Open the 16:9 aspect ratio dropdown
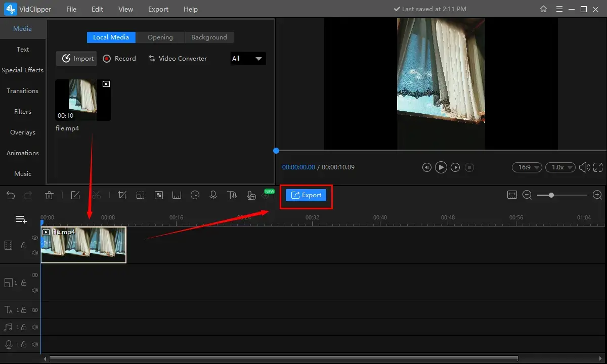Screen dimensions: 607x364 pyautogui.click(x=527, y=167)
